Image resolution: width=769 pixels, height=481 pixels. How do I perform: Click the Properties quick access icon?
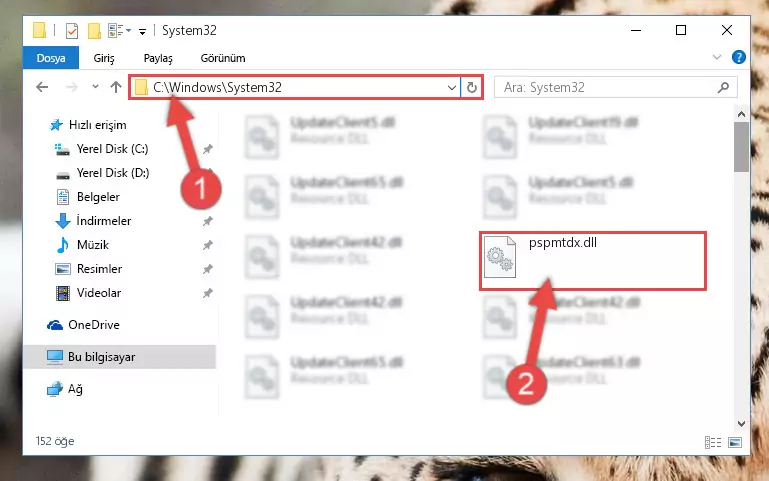tap(72, 30)
